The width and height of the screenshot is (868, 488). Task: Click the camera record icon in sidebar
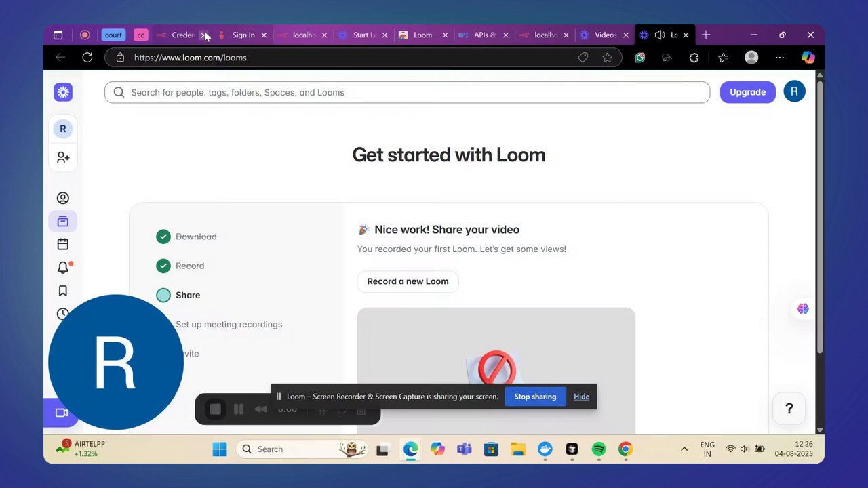[x=62, y=413]
